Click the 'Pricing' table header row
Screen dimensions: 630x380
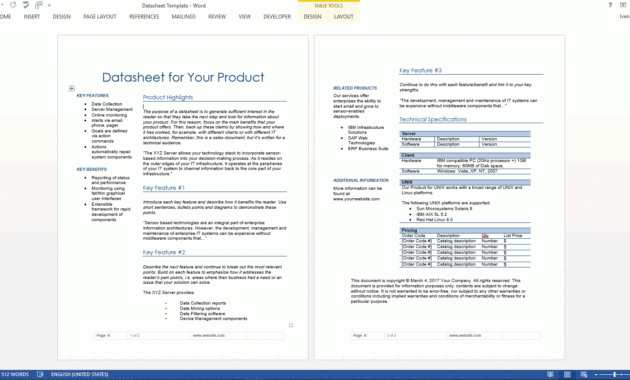(465, 230)
